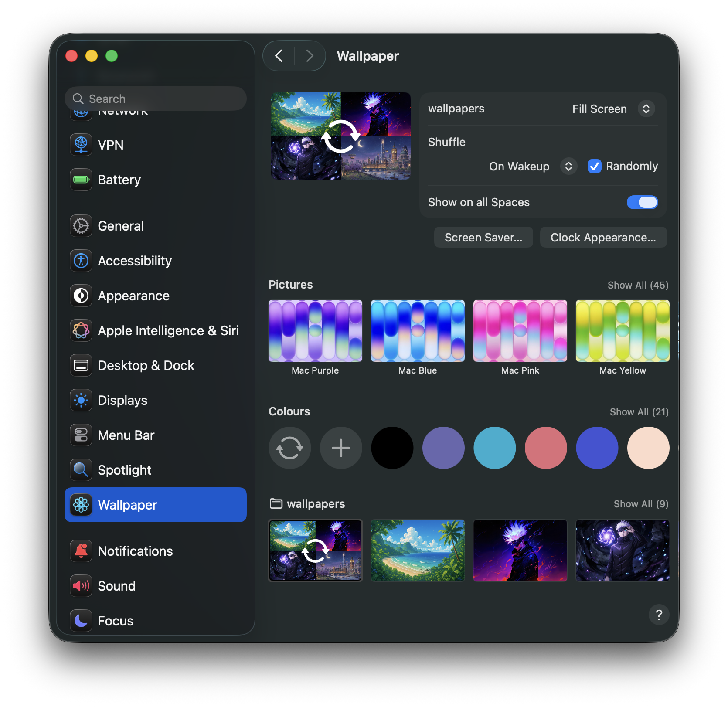This screenshot has height=707, width=728.
Task: Click the Wallpaper flower icon
Action: click(81, 505)
